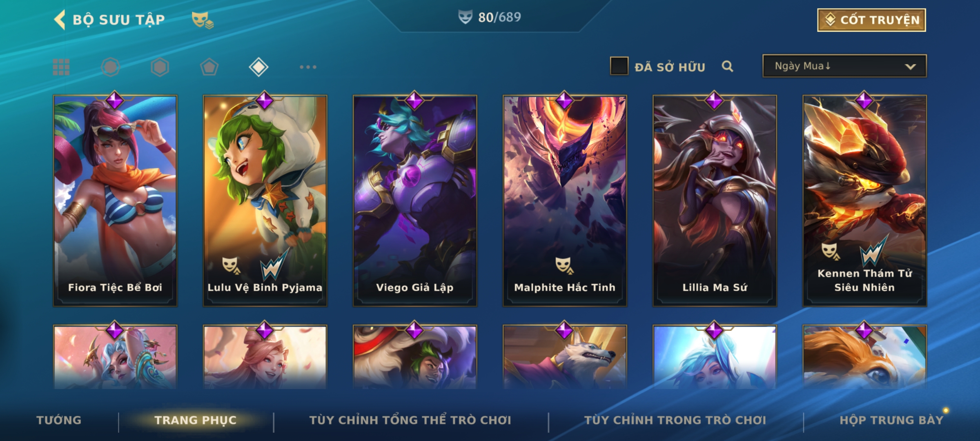Select the plain hexagon rarity filter icon

160,67
